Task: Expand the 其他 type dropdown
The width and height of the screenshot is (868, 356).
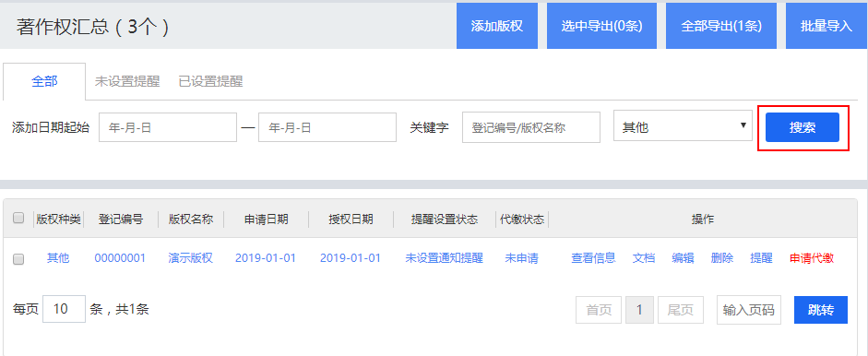Action: click(x=683, y=127)
